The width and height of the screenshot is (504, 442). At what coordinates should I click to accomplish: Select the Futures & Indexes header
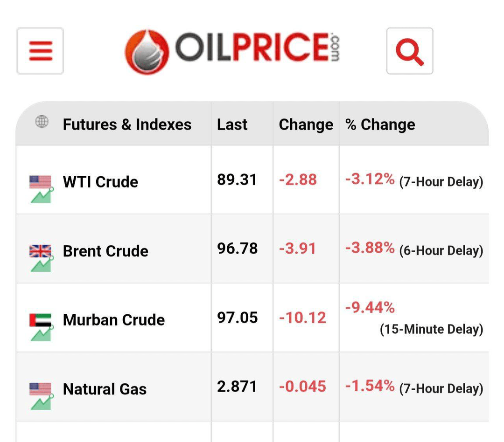tap(127, 124)
